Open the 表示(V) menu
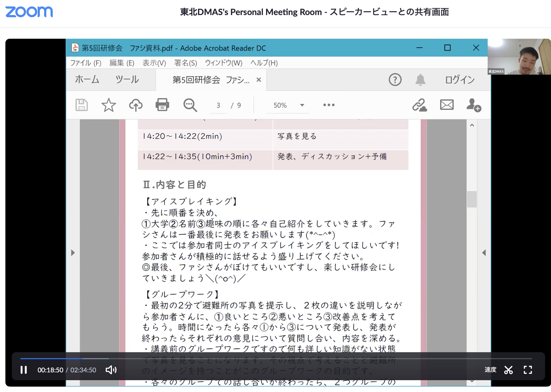The width and height of the screenshot is (551, 392). point(154,63)
